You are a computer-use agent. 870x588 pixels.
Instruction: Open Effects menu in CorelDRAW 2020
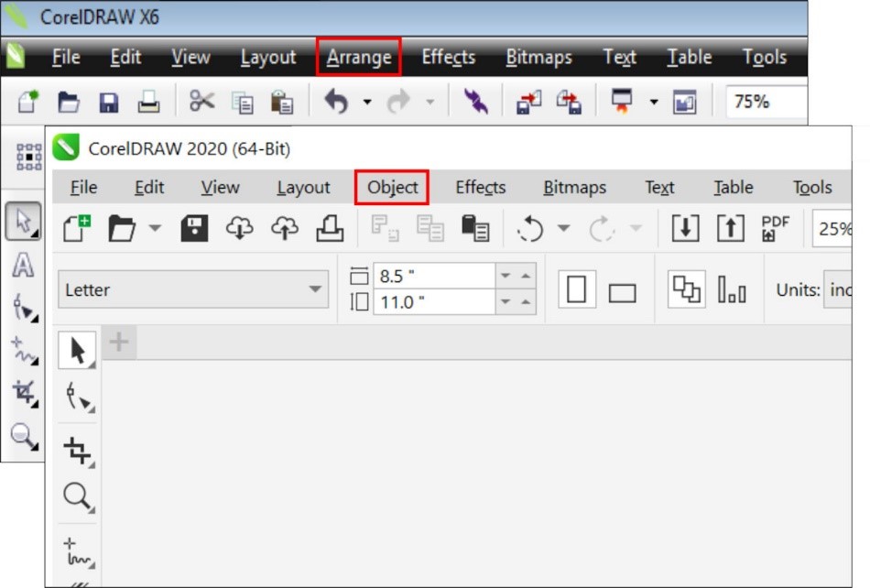tap(481, 188)
